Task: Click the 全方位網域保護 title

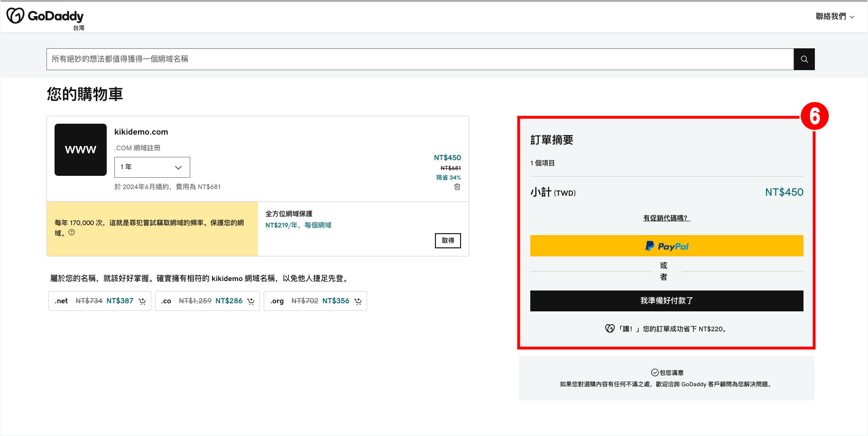Action: (x=289, y=214)
